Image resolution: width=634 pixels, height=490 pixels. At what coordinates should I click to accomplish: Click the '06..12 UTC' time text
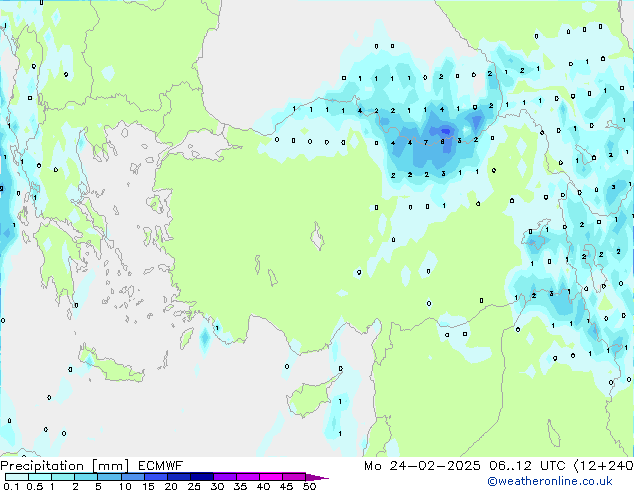coord(527,466)
